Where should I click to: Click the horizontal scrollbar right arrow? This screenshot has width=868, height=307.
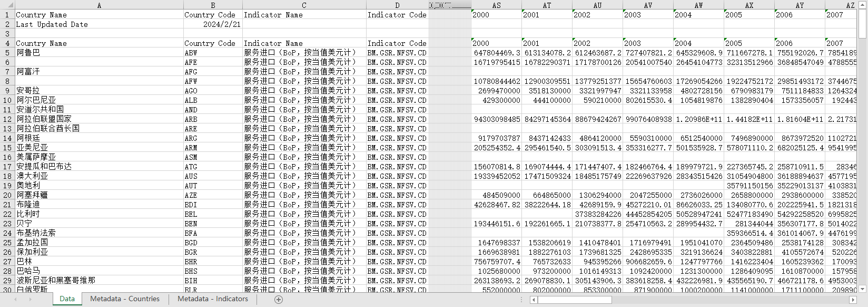[x=853, y=300]
